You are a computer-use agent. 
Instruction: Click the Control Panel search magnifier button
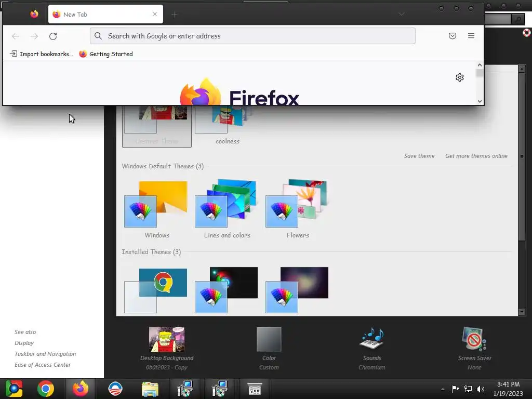(x=518, y=20)
